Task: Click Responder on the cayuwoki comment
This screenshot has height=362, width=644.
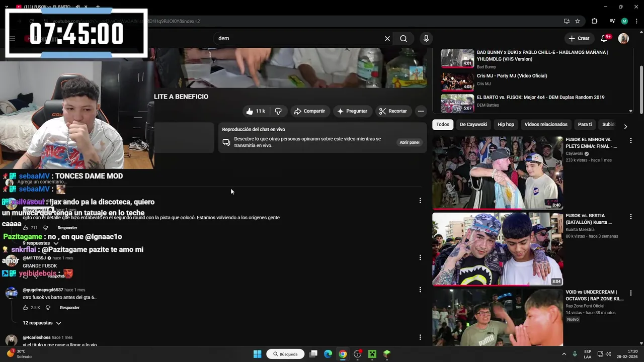Action: point(67,228)
